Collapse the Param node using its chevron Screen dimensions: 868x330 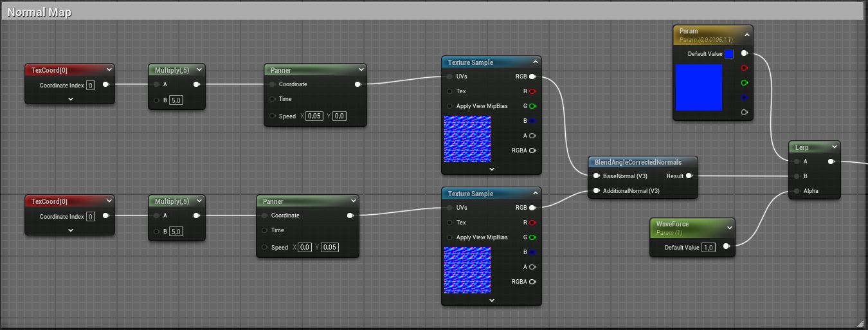pos(746,35)
